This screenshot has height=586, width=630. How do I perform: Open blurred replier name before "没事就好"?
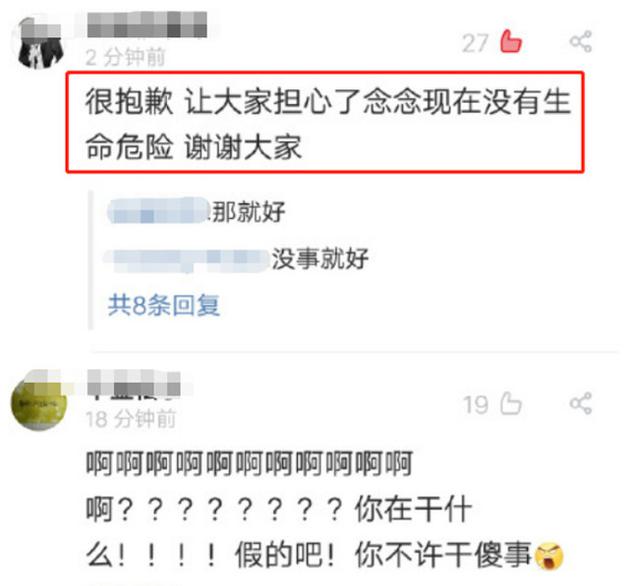point(187,258)
